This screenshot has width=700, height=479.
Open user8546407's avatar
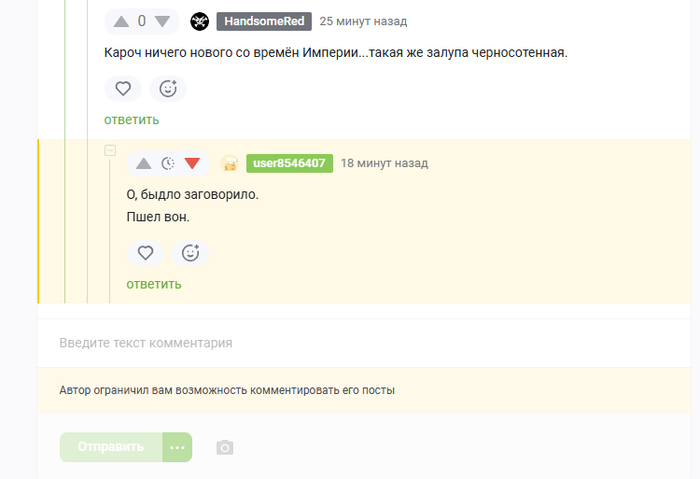coord(229,163)
